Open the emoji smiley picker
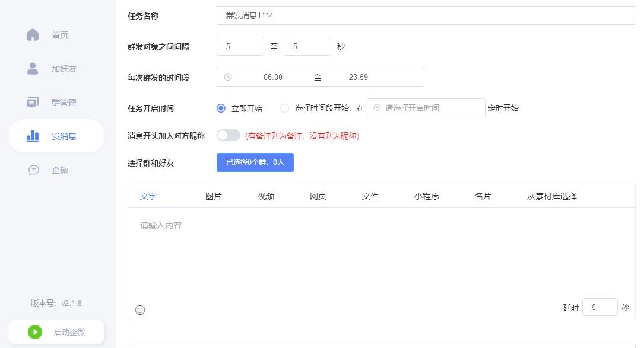Viewport: 644px width, 348px height. click(x=140, y=310)
